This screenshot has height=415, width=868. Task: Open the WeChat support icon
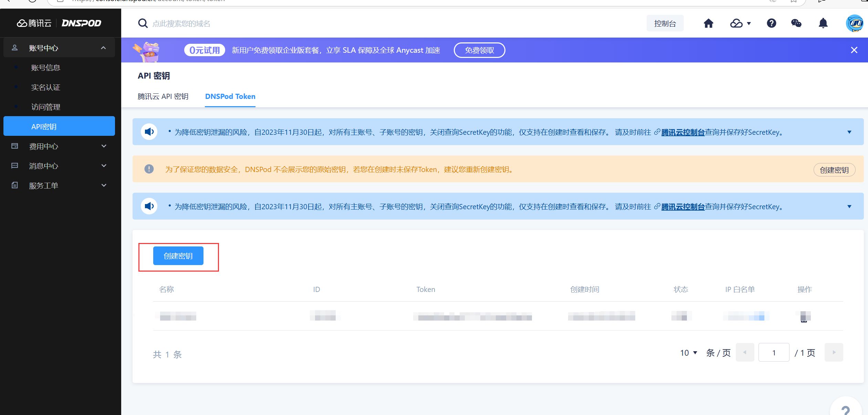click(796, 23)
